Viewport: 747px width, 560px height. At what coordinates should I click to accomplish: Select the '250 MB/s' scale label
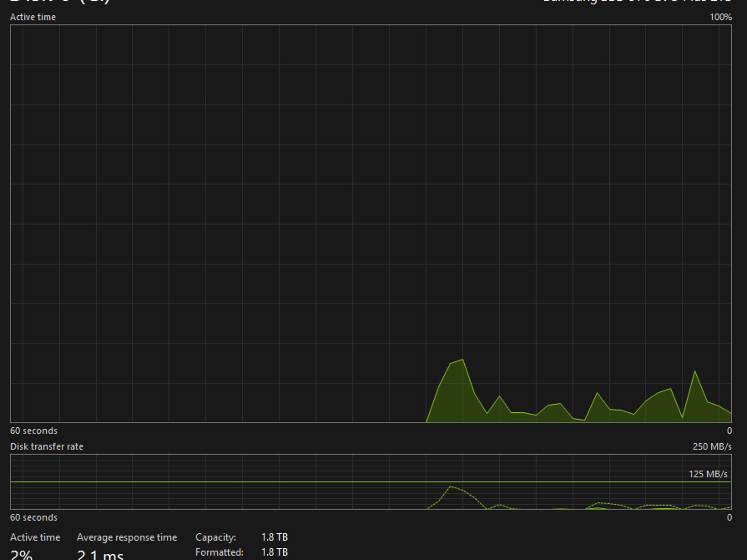[x=712, y=447]
